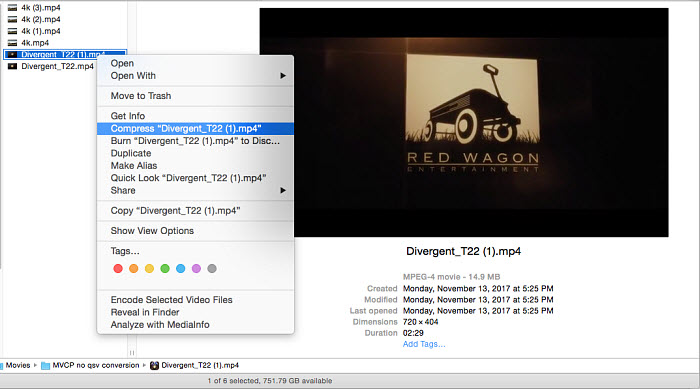Click the 4k (3).mp4 file icon

(x=12, y=8)
